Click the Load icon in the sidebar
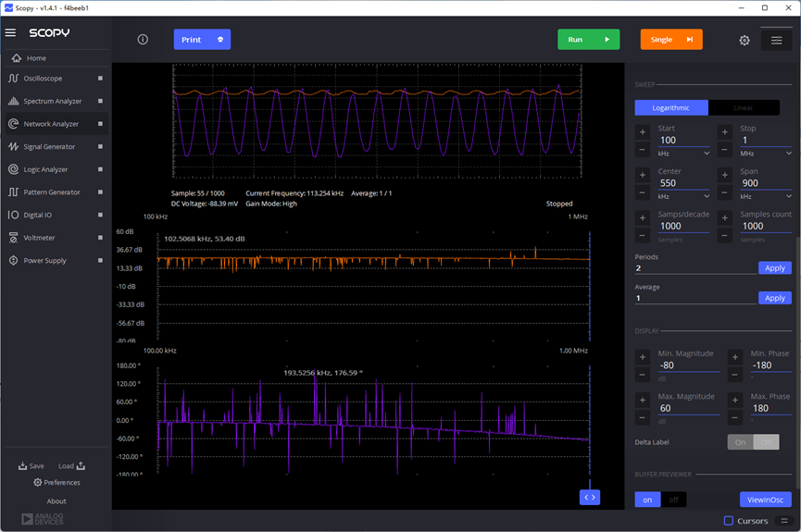 pos(81,465)
